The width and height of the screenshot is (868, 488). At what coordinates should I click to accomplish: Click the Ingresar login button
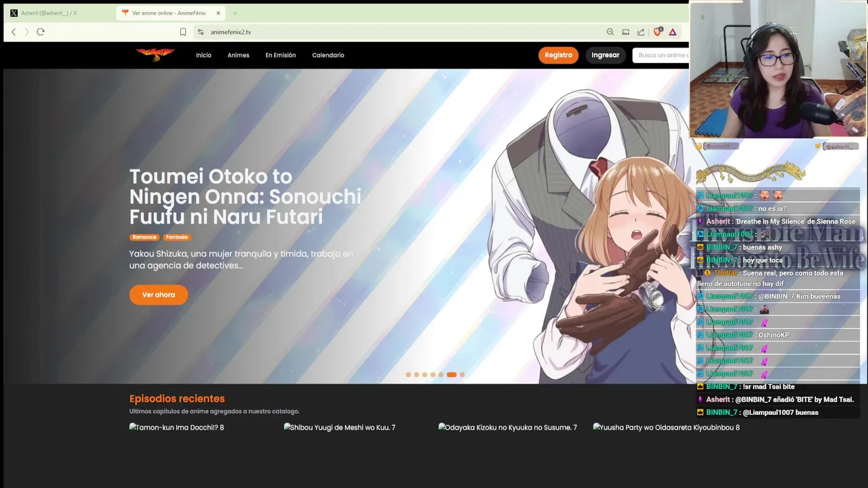pos(605,55)
